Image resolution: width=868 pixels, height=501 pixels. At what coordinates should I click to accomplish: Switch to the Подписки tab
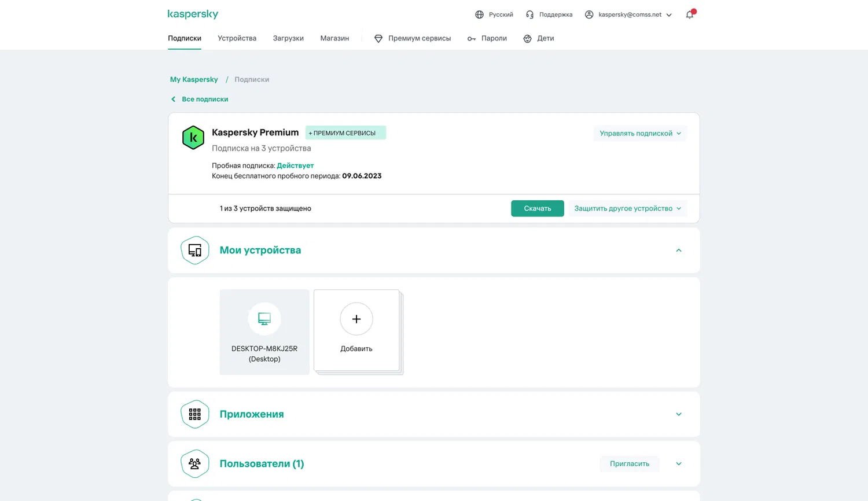pyautogui.click(x=185, y=38)
